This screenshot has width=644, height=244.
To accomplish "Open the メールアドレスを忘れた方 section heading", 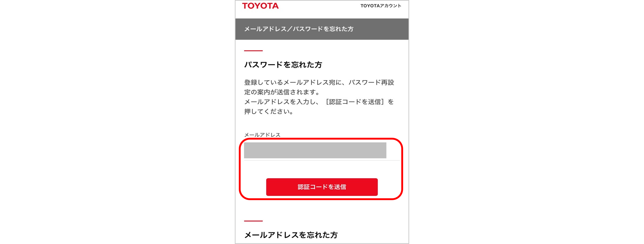I will pyautogui.click(x=291, y=235).
